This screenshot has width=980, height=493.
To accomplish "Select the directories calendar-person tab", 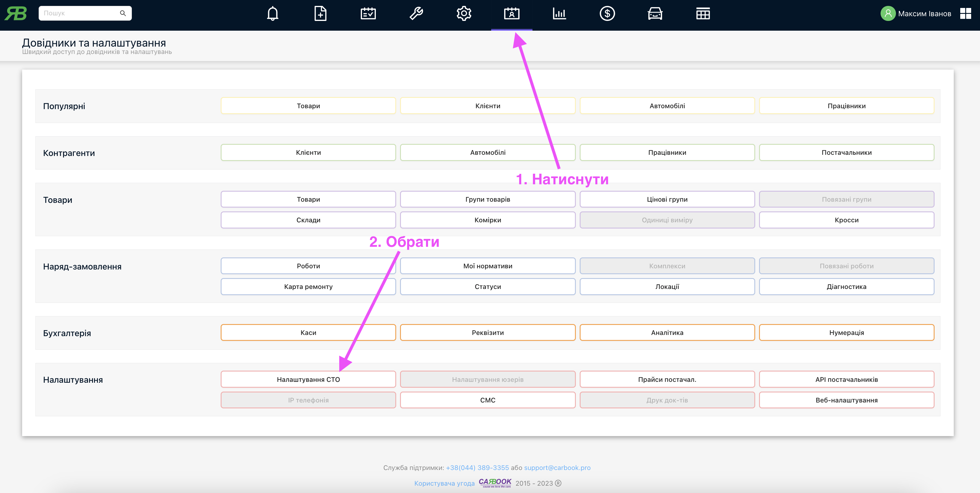I will (x=512, y=14).
